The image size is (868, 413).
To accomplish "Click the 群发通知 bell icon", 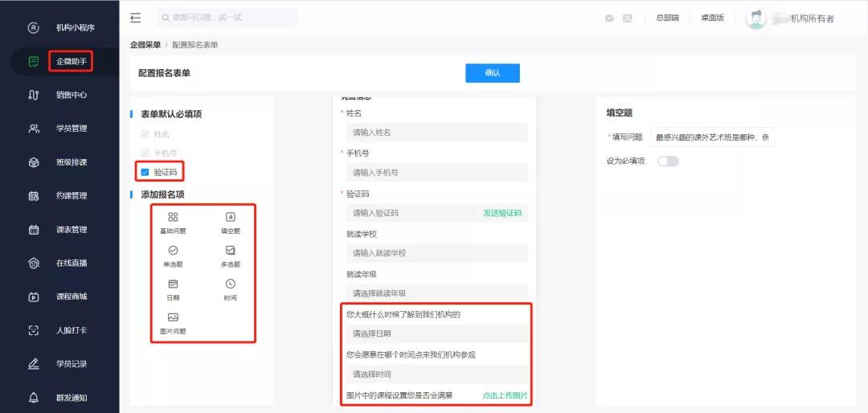I will 33,398.
